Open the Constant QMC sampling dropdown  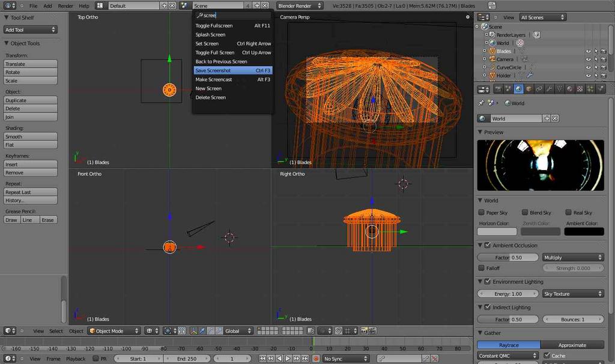(508, 356)
